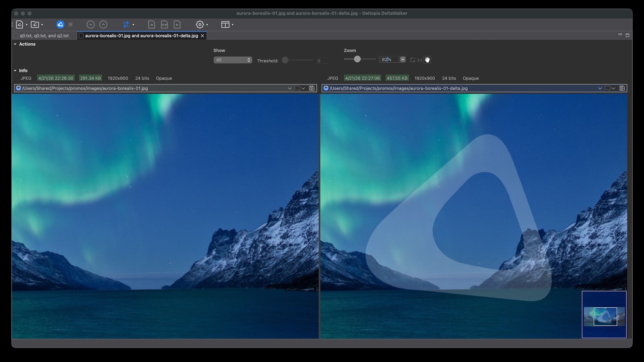Click the 457.55 KB file size text
Viewport: 644px width, 362px height.
pos(397,78)
